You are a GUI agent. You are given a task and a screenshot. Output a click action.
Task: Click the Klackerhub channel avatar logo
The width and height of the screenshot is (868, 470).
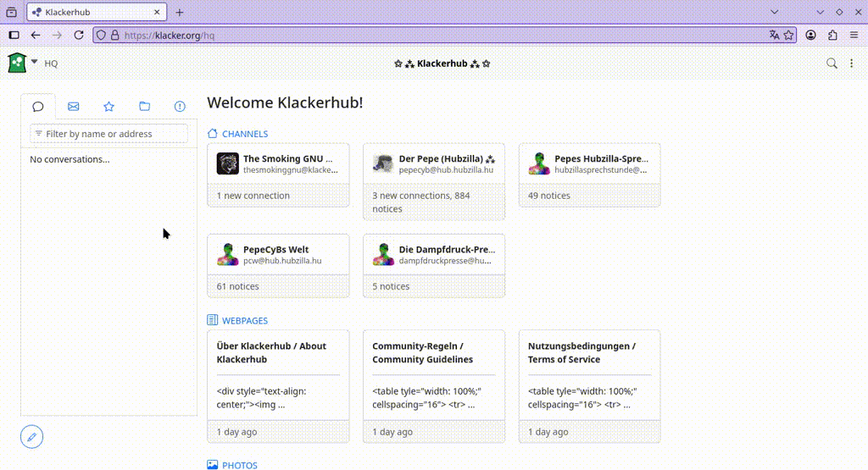coord(17,63)
